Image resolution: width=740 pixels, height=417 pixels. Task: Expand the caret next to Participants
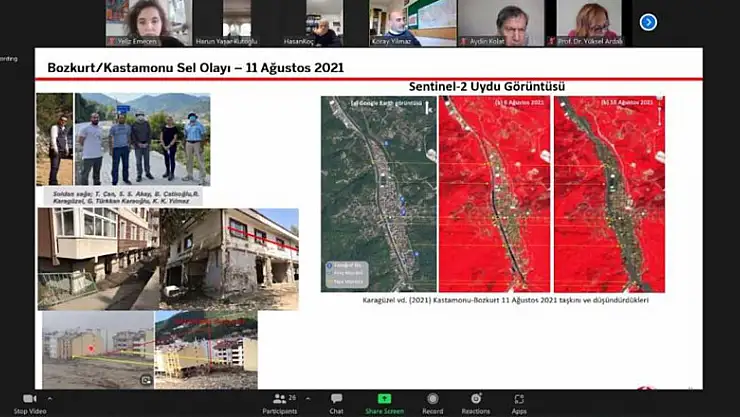tap(306, 398)
